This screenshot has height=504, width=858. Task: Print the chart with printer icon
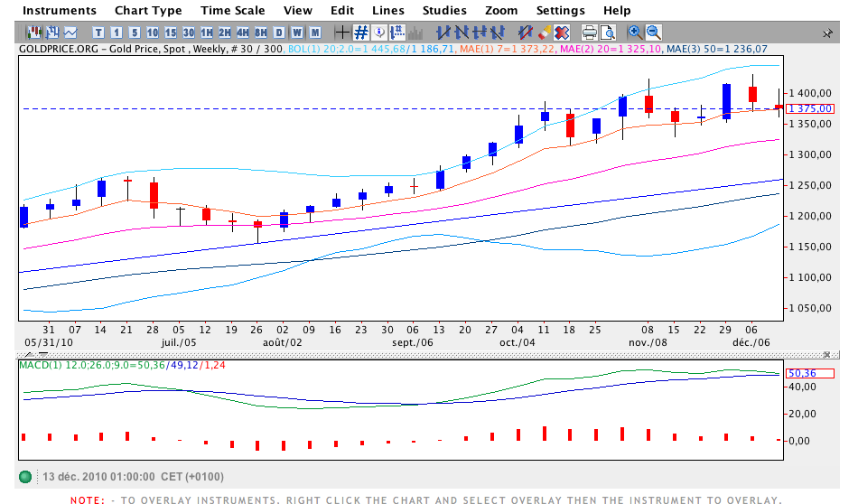point(590,33)
